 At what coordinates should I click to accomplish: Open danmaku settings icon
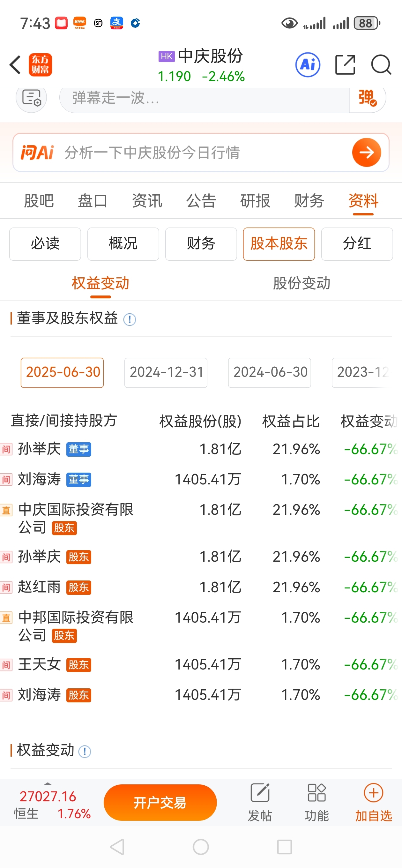[31, 98]
